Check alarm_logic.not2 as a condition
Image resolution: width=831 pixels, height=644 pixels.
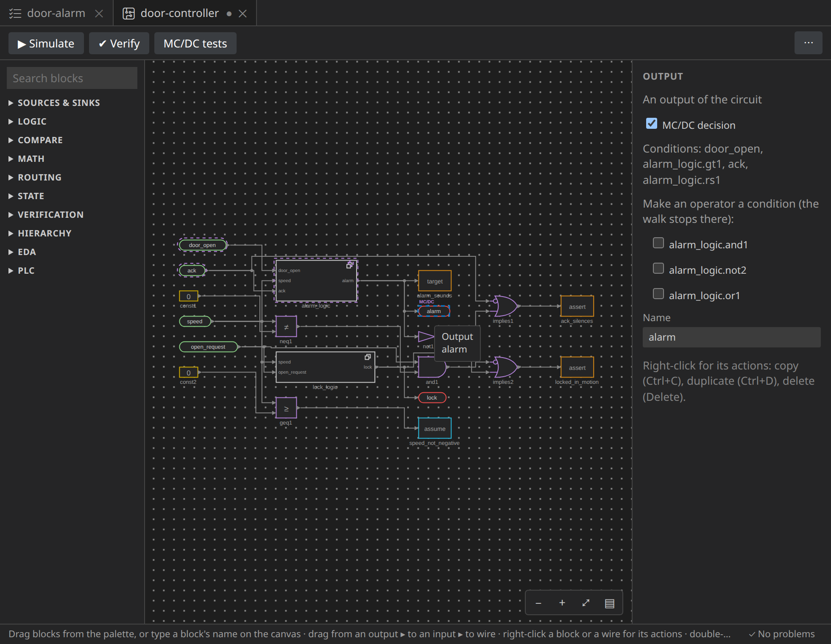point(658,269)
